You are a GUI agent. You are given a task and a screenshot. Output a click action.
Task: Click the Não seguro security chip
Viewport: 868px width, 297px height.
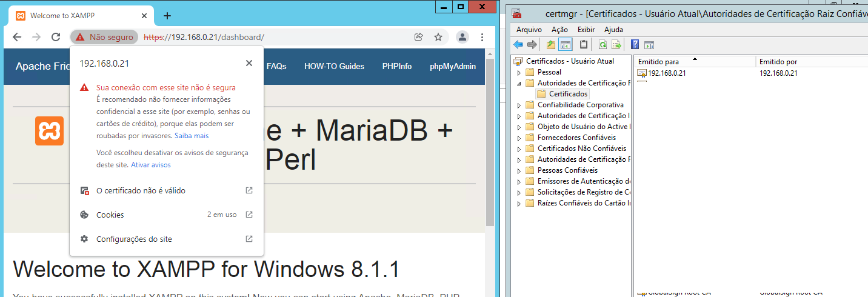pos(104,37)
